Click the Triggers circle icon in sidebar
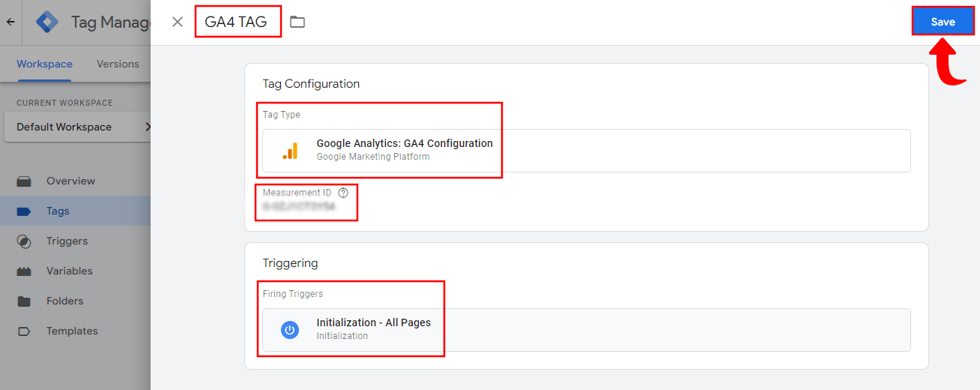 [24, 241]
